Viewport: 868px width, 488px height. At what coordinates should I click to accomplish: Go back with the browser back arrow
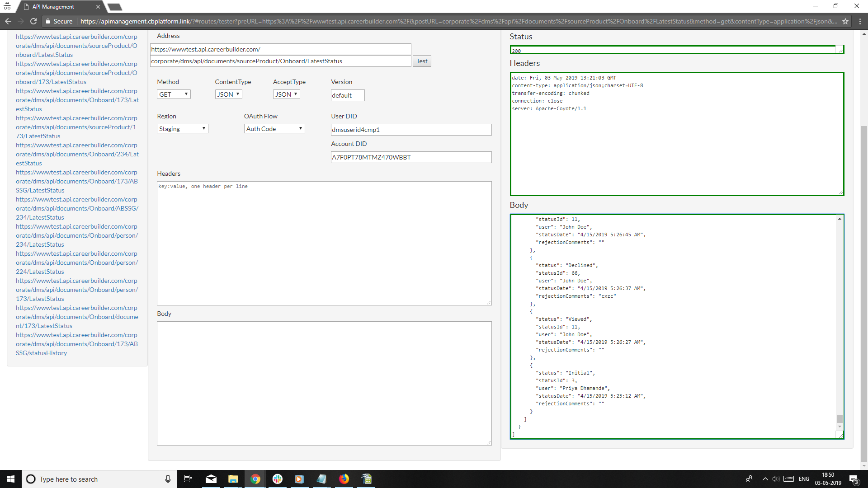coord(8,21)
